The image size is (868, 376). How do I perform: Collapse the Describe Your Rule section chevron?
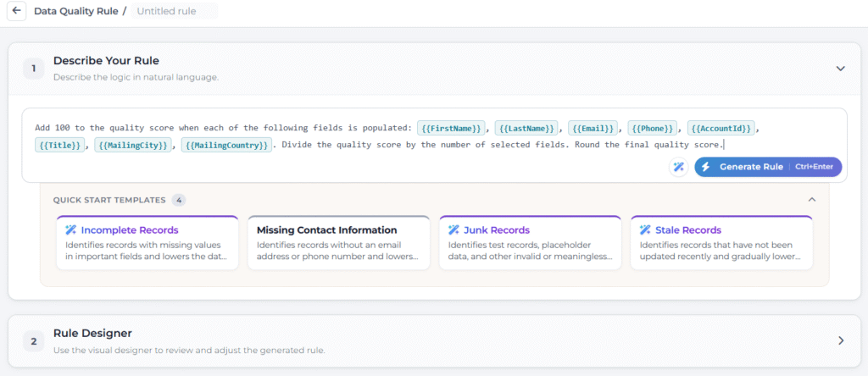840,69
